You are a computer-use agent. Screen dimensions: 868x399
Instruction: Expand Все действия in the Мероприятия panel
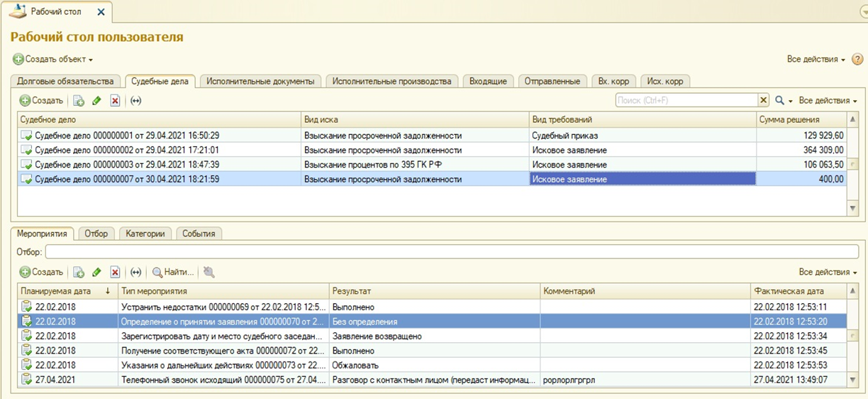pyautogui.click(x=827, y=272)
